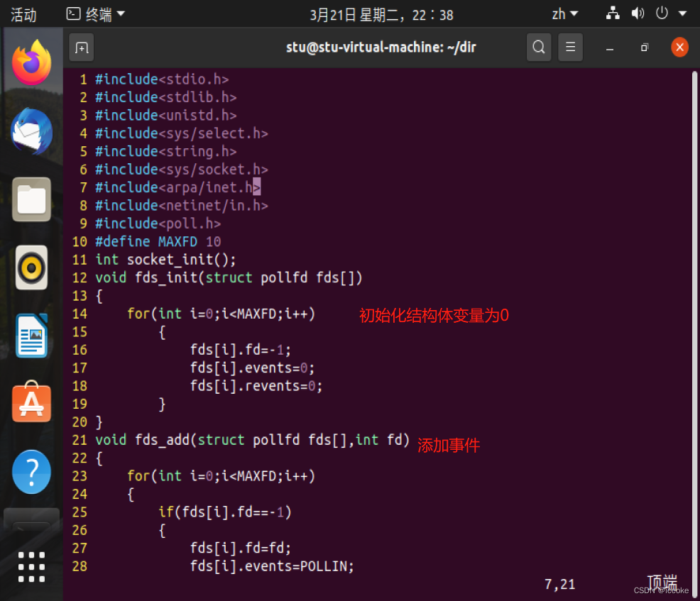Click the 'void fds_init(struct pollfd fds[])' line
This screenshot has height=601, width=700.
click(229, 277)
